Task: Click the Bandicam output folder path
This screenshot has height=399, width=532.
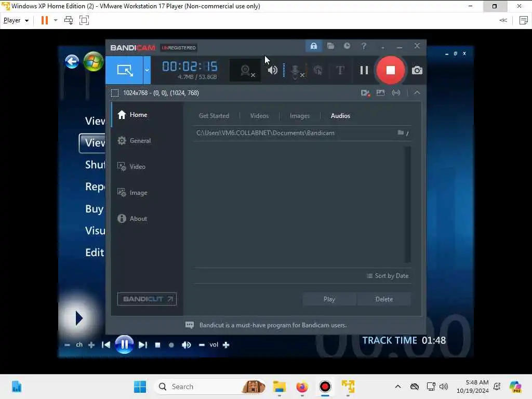Action: pyautogui.click(x=265, y=133)
